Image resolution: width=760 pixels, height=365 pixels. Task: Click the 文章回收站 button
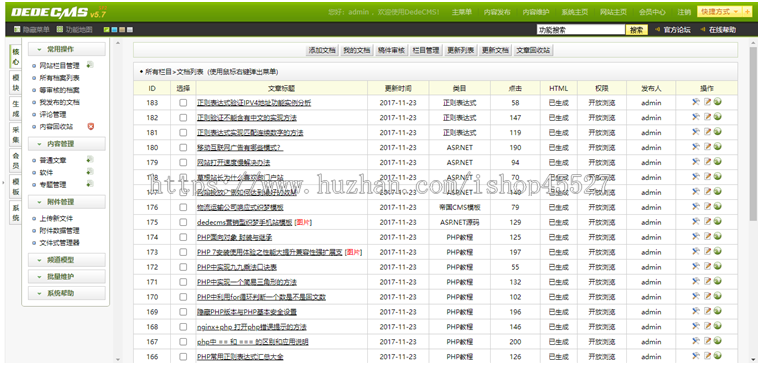(x=533, y=50)
